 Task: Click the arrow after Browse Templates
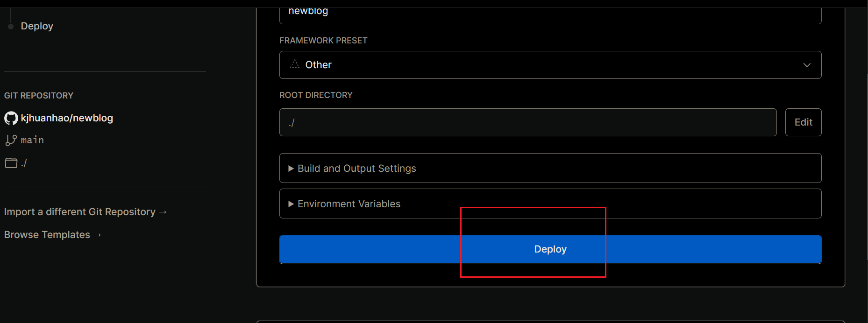(x=97, y=235)
